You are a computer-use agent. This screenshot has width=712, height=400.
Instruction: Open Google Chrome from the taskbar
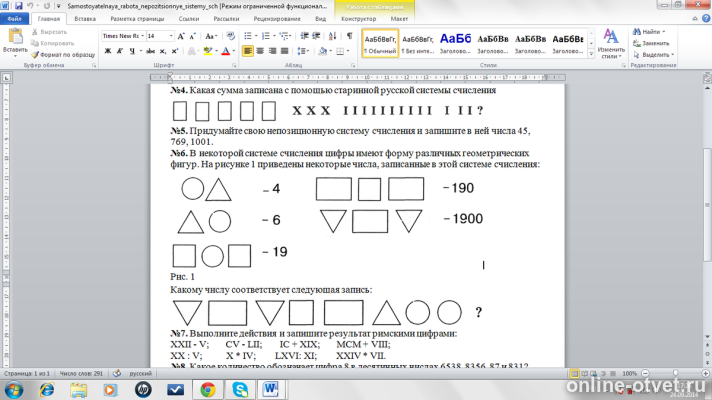208,390
